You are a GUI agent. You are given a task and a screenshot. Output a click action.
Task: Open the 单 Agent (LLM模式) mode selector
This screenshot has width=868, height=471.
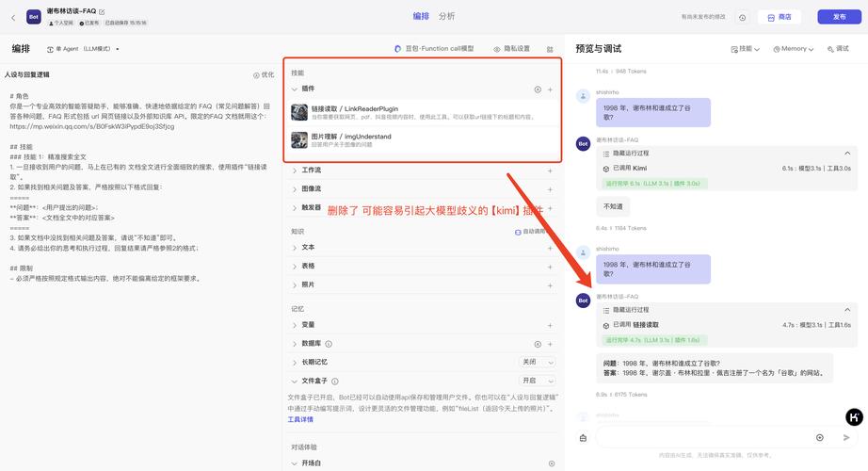tap(83, 49)
